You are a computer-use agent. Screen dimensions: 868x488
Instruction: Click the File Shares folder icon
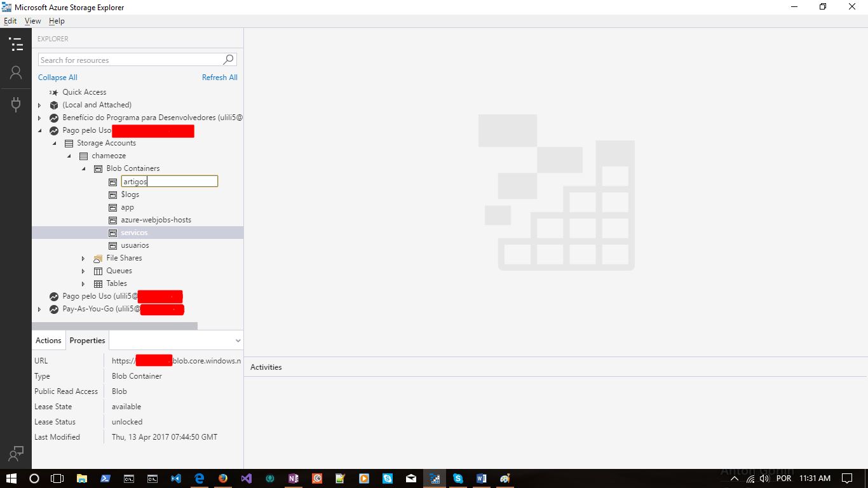point(98,258)
